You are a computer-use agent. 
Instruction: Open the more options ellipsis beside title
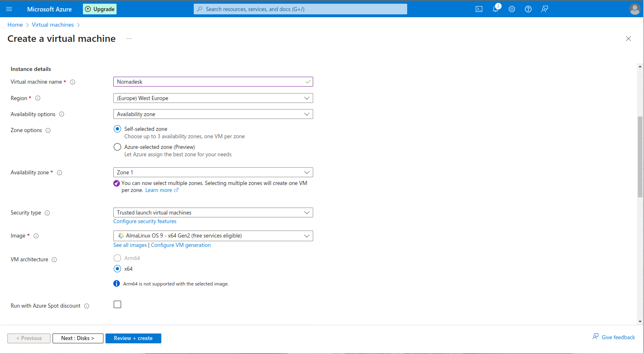click(129, 39)
